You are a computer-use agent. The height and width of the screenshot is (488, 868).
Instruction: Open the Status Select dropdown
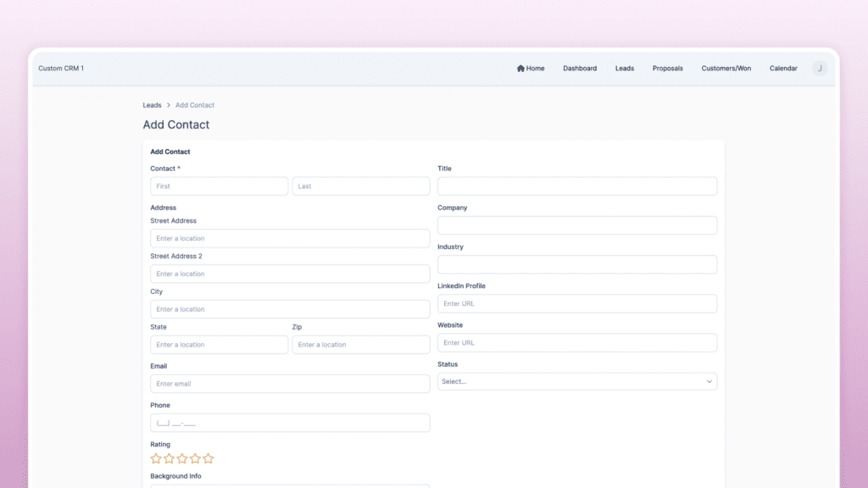(576, 381)
